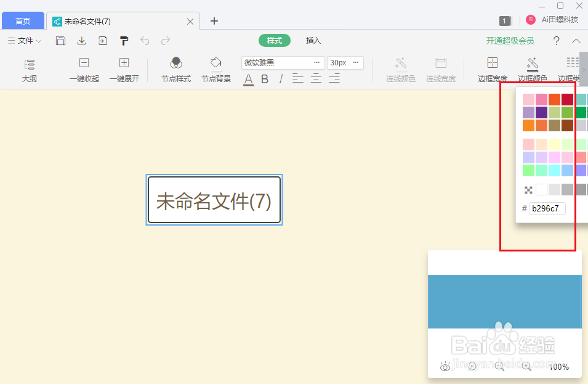
Task: Open the 微软雅黑 font family dropdown
Action: (283, 63)
